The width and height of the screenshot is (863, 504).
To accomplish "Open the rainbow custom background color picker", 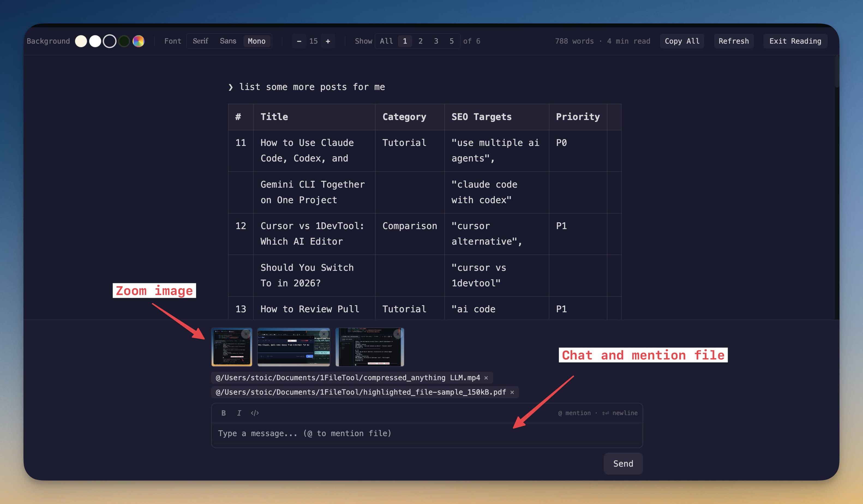I will (x=138, y=41).
